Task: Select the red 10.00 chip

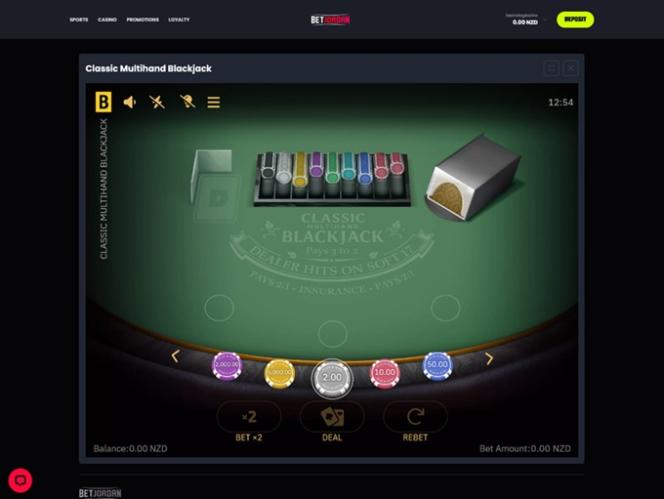Action: [385, 373]
